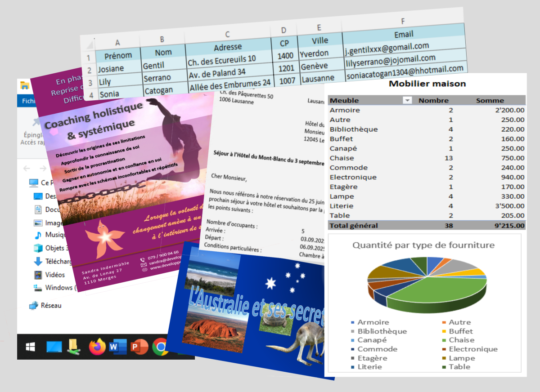Launch Google Chrome from the taskbar
The width and height of the screenshot is (540, 392).
point(160,347)
